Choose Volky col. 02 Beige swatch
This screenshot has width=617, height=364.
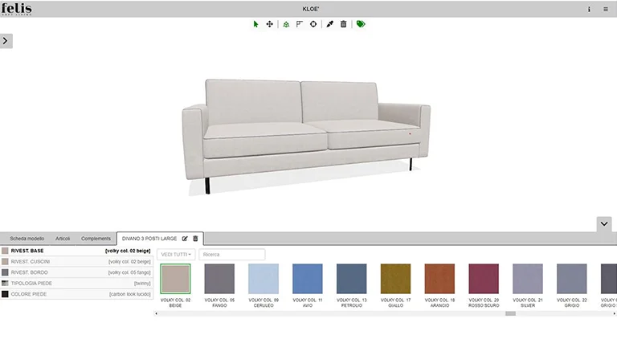point(175,279)
